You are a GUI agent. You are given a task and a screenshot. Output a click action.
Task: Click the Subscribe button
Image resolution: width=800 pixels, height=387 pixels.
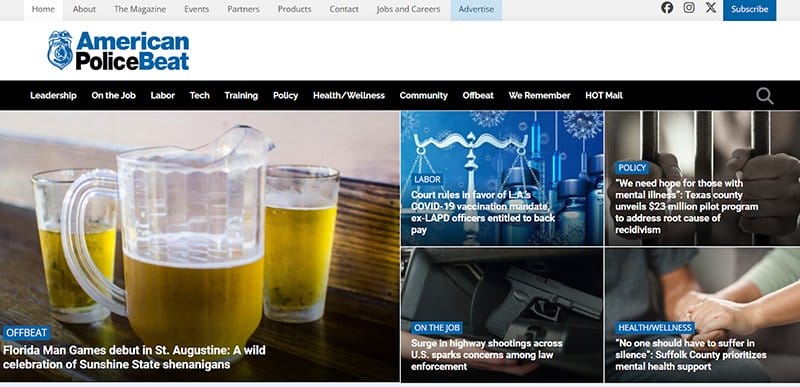click(x=749, y=9)
